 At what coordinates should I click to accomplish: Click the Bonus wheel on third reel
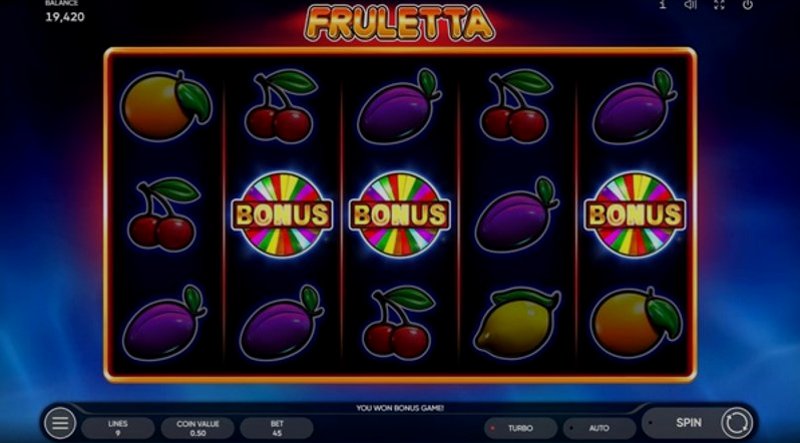tap(399, 214)
